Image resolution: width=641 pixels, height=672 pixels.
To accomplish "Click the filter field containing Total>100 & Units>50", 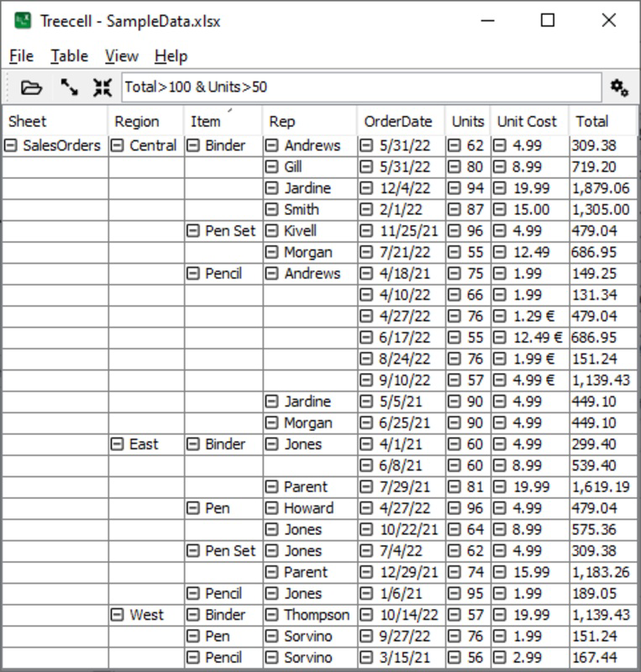I will (361, 87).
